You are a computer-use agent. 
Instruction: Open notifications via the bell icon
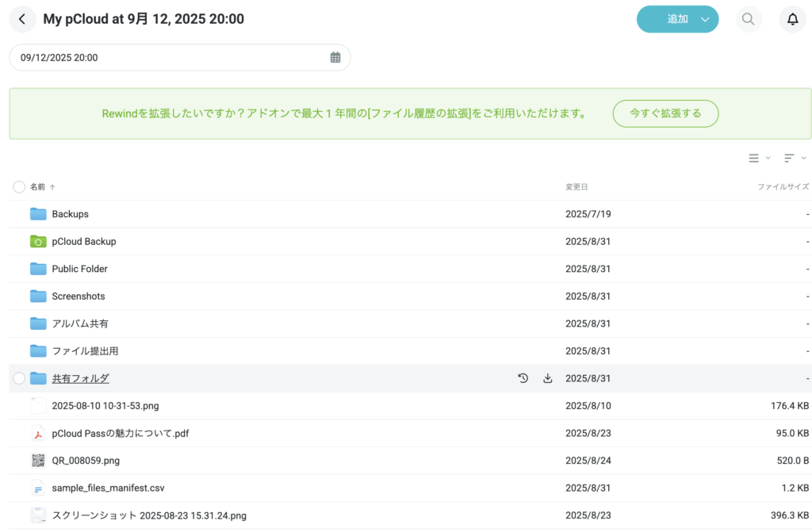(x=792, y=19)
